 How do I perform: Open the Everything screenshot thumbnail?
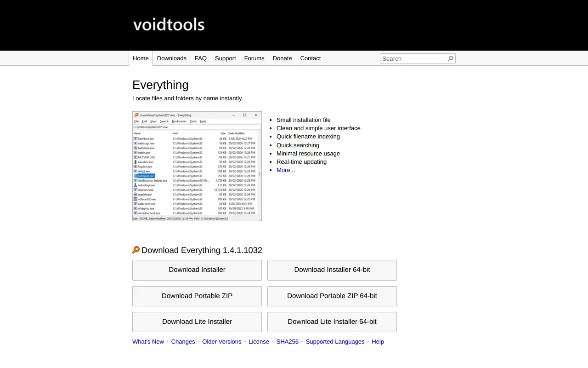click(197, 166)
